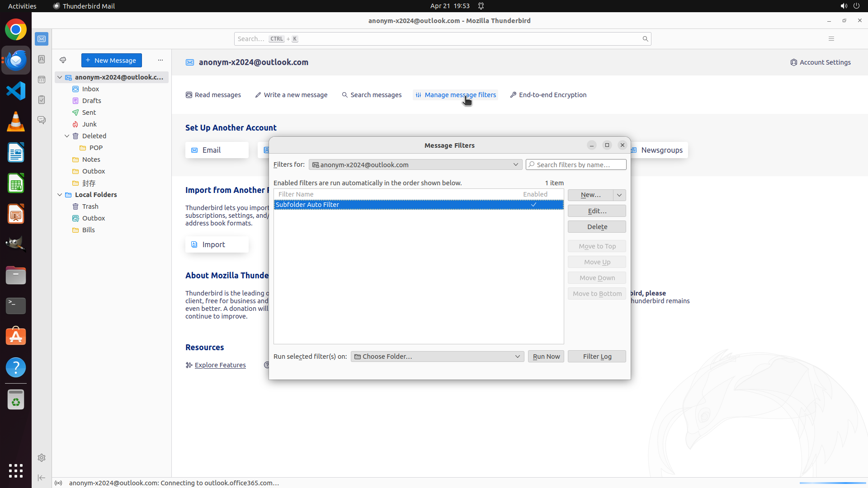The width and height of the screenshot is (868, 488).
Task: Open the Calendar space icon
Action: pos(42,80)
